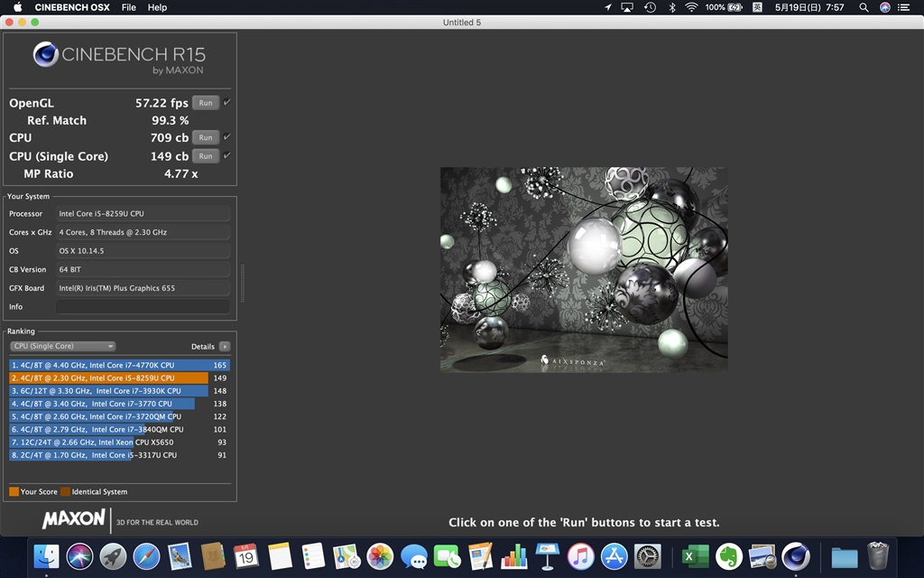This screenshot has width=924, height=578.
Task: Open the Help menu
Action: [157, 7]
